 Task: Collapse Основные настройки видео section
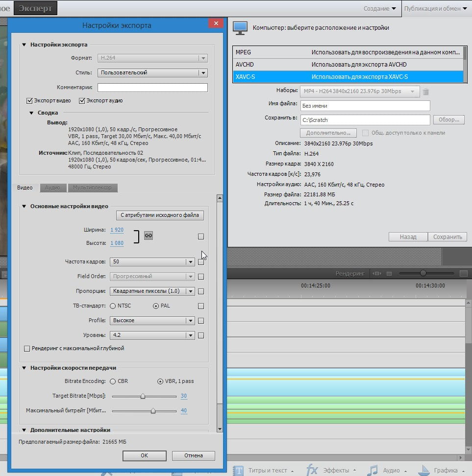[x=24, y=207]
